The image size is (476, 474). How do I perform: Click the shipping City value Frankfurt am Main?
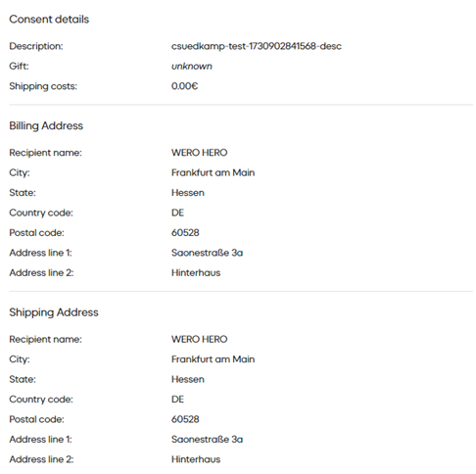tap(213, 359)
